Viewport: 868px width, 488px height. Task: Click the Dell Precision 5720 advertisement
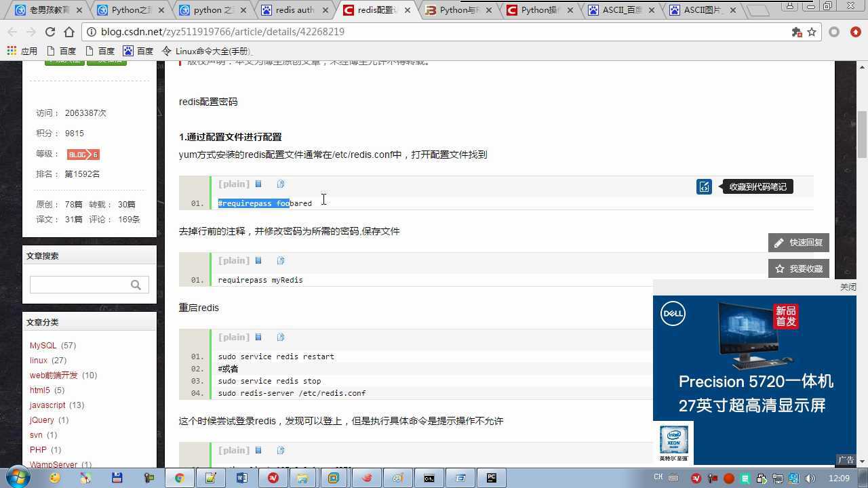coord(755,380)
